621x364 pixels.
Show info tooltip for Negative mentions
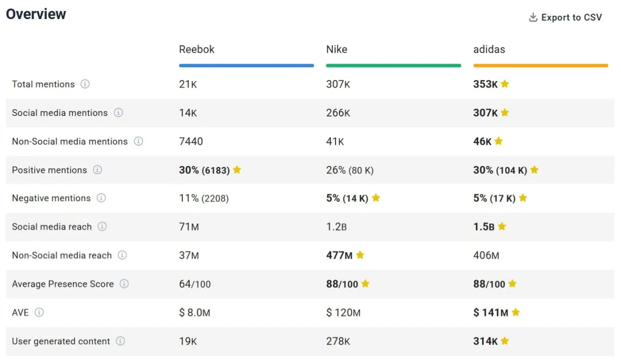101,198
